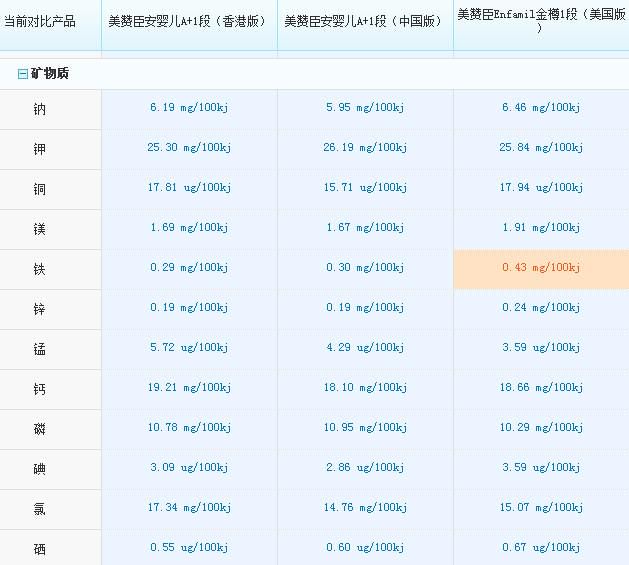Select the 磷 row label
Viewport: 629px width, 565px height.
click(x=39, y=429)
